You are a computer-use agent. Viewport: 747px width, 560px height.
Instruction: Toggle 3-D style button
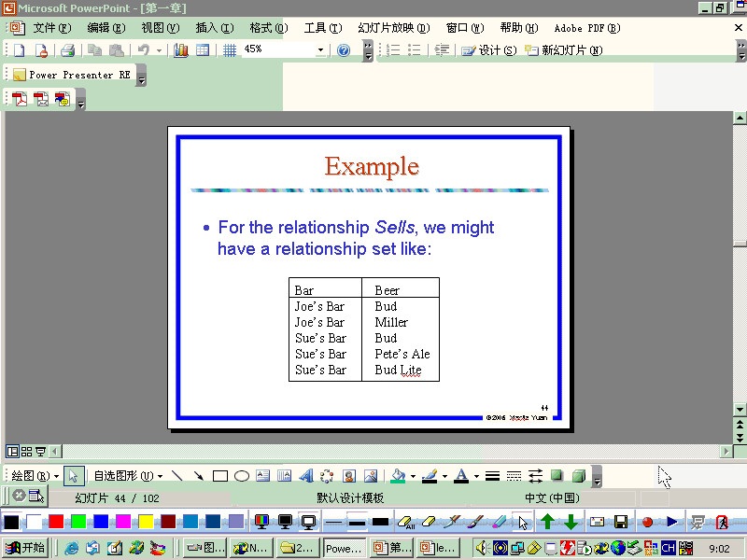pos(578,475)
